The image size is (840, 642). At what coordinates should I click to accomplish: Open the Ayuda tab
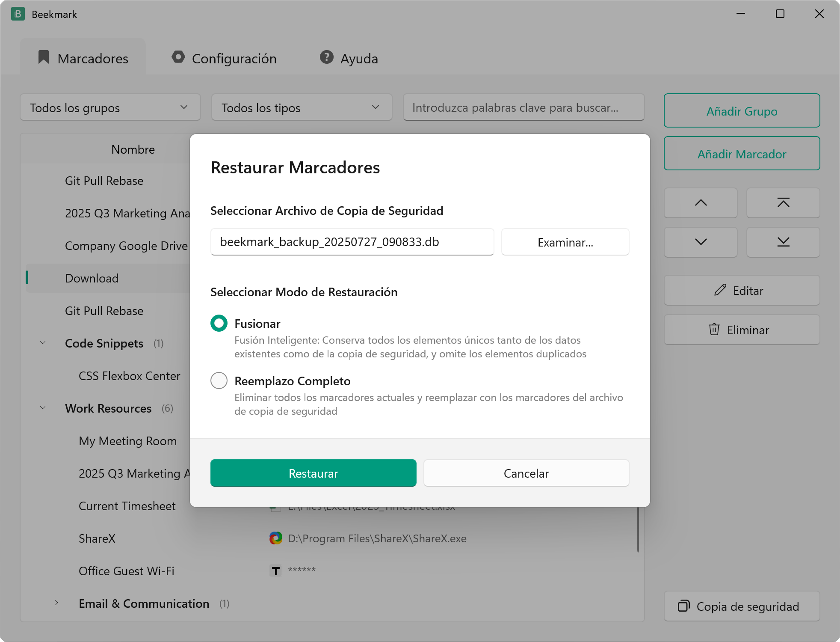point(349,58)
